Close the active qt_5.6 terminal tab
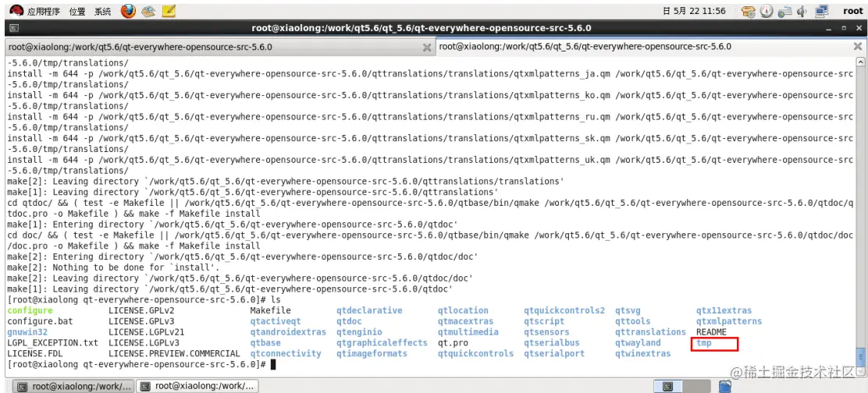The image size is (868, 393). [859, 48]
